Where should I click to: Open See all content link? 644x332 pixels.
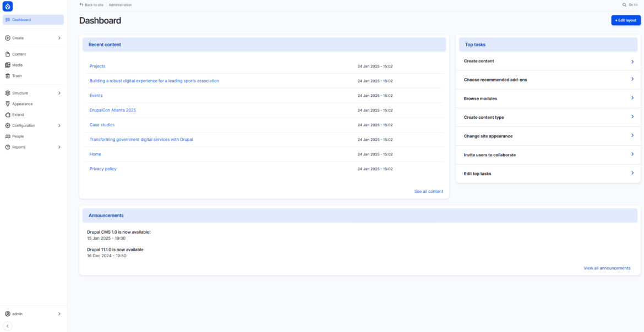tap(428, 191)
